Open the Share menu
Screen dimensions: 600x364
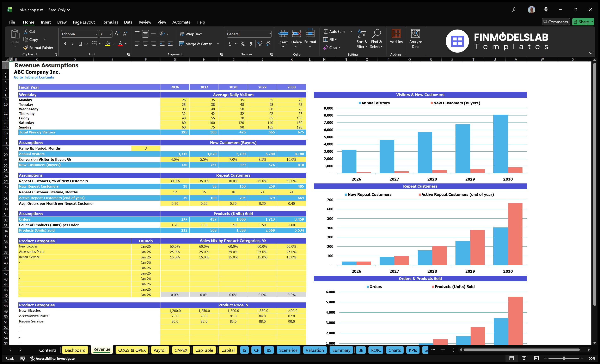point(583,22)
